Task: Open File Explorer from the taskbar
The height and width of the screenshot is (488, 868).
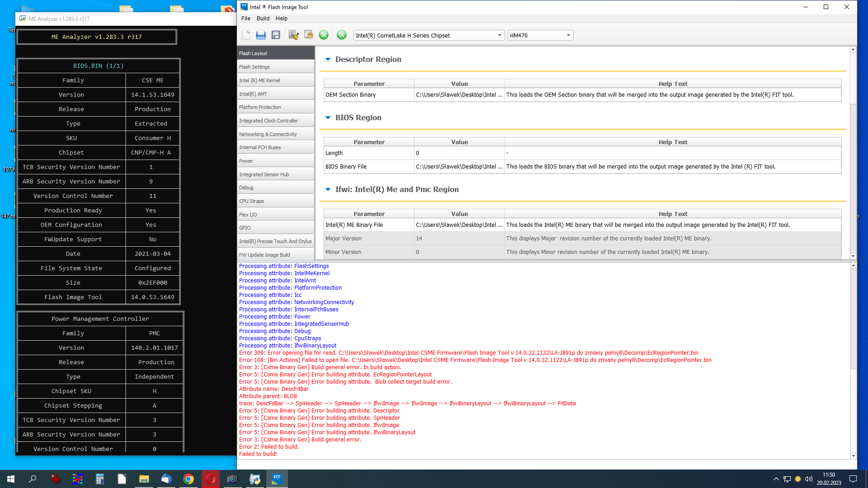Action: 144,479
